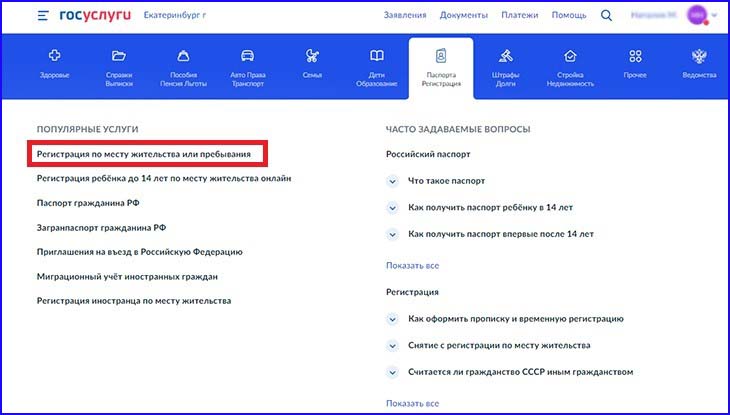Click the Стройка Недвижимость house icon

tap(570, 56)
